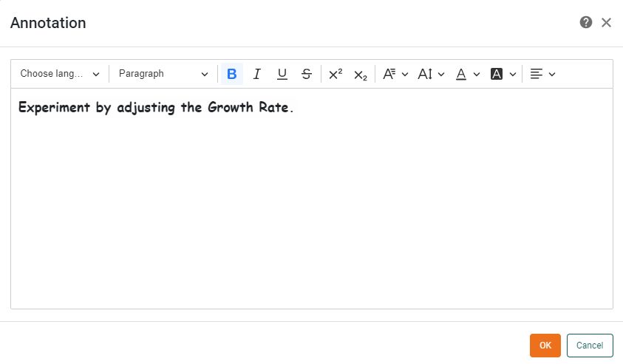Apply subscript formatting
Screen dimensions: 623x364
pos(361,74)
